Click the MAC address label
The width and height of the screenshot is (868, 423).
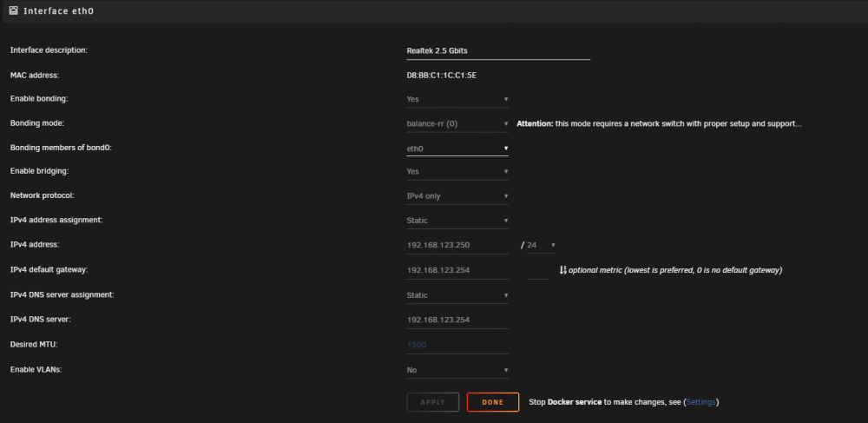click(35, 75)
